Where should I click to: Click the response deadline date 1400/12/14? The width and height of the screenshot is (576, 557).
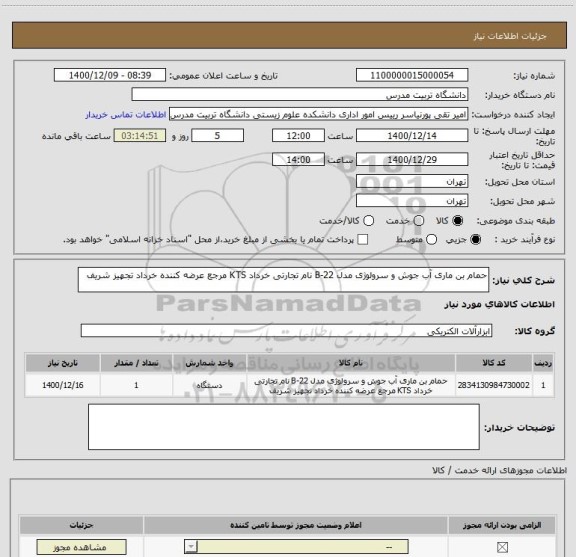(412, 136)
